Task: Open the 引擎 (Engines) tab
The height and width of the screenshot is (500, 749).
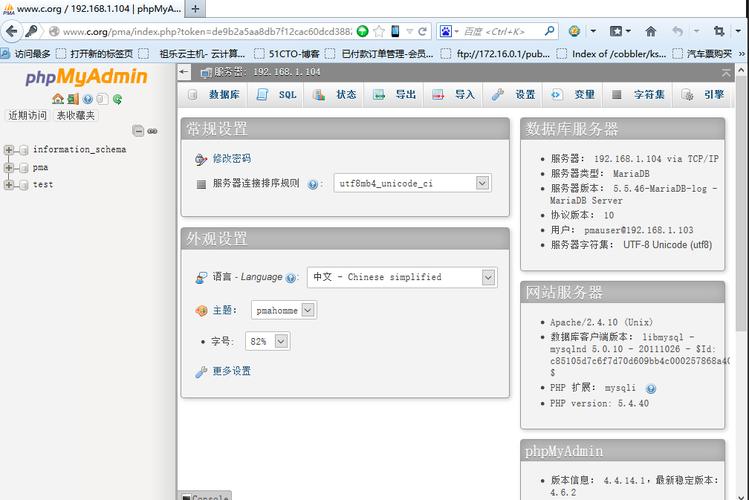Action: [x=702, y=95]
